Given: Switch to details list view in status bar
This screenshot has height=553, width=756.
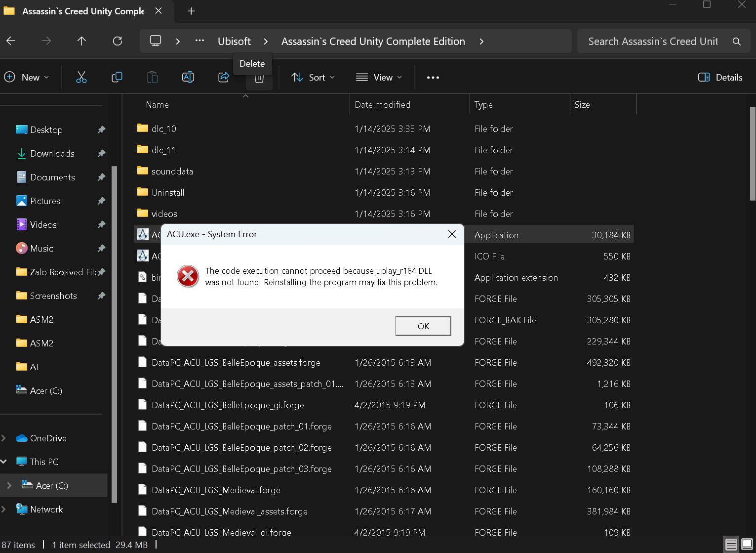Looking at the screenshot, I should pyautogui.click(x=731, y=545).
